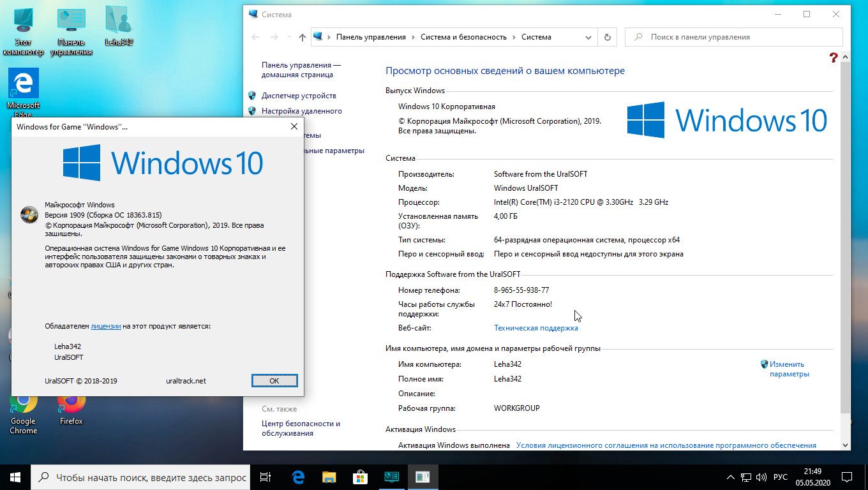The height and width of the screenshot is (490, 868).
Task: Open the volume tray icon
Action: (x=761, y=477)
